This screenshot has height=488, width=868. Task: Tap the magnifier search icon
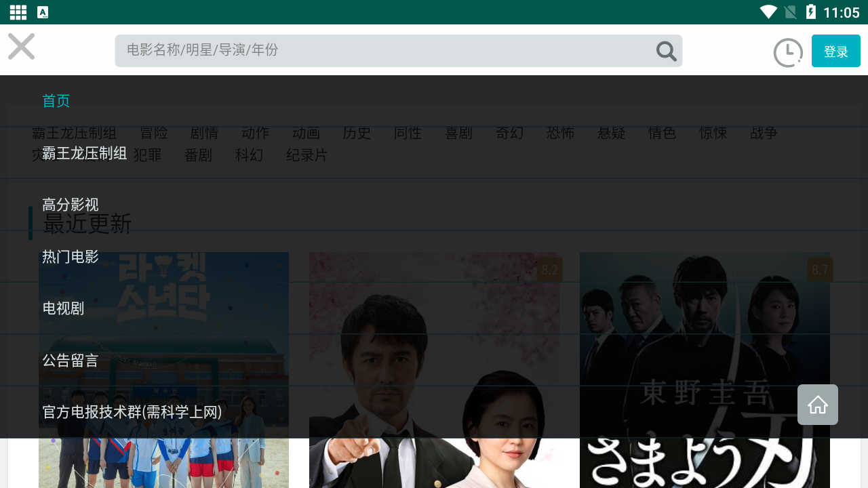pos(666,51)
